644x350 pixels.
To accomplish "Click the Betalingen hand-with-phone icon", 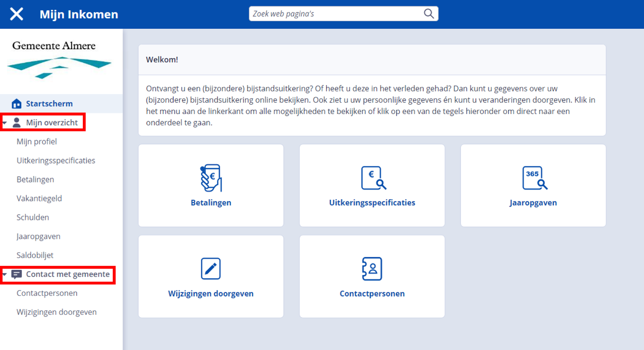I will click(x=211, y=178).
